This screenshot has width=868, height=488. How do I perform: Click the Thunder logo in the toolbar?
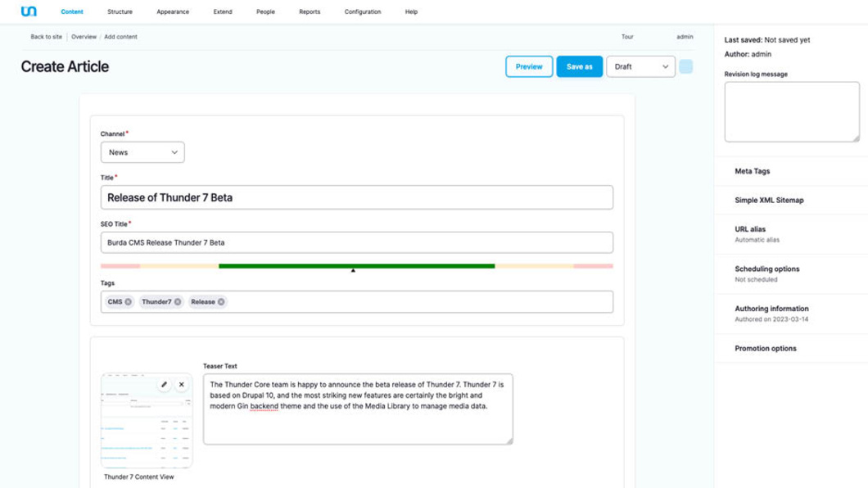click(29, 11)
